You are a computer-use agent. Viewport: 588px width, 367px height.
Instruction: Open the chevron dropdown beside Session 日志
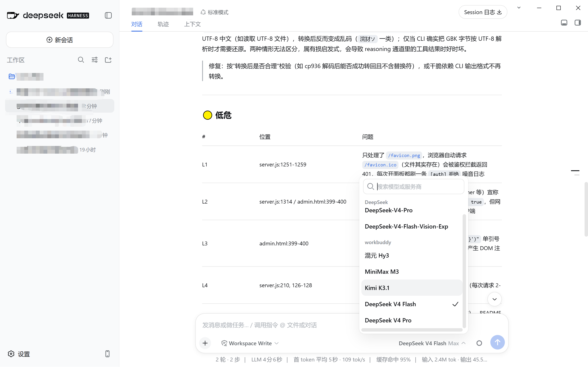point(519,7)
